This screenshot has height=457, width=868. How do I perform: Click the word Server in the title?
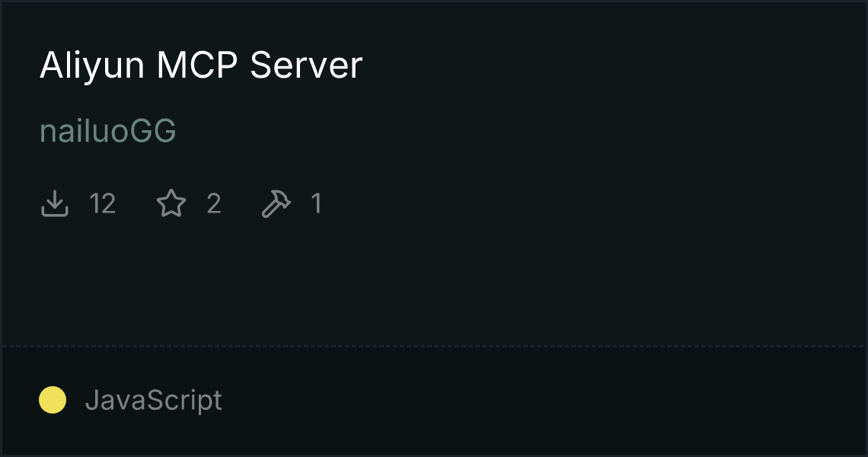(x=306, y=66)
